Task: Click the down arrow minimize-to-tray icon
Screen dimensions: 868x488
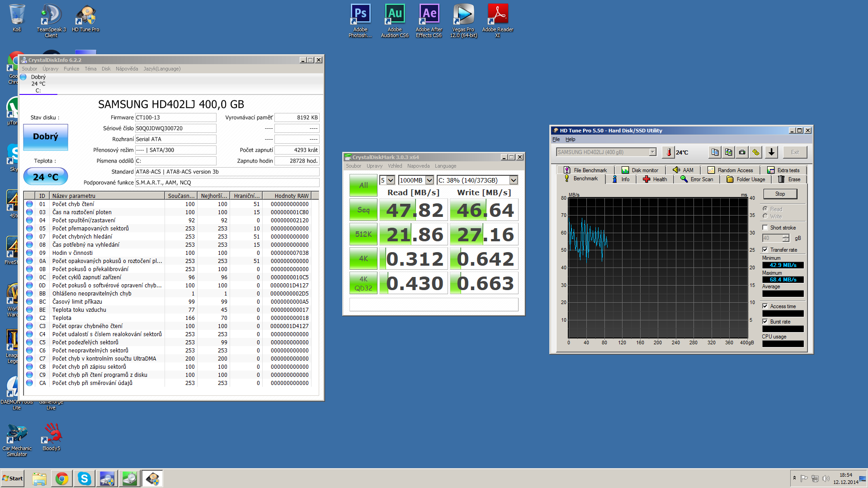Action: tap(771, 152)
